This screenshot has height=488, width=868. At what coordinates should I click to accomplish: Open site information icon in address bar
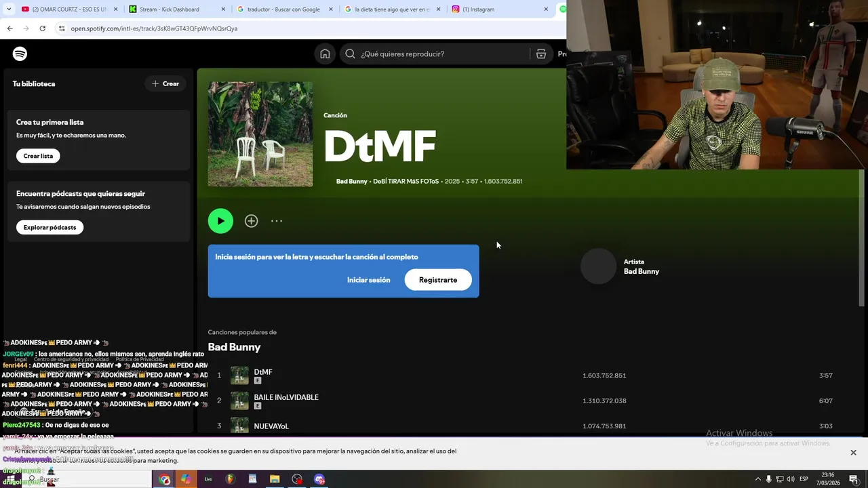tap(62, 28)
